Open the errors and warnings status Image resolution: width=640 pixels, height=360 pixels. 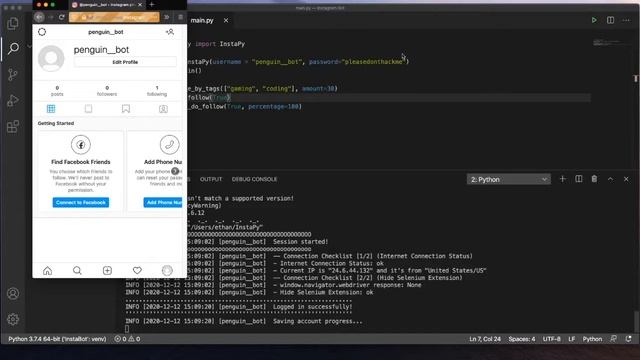pos(127,339)
